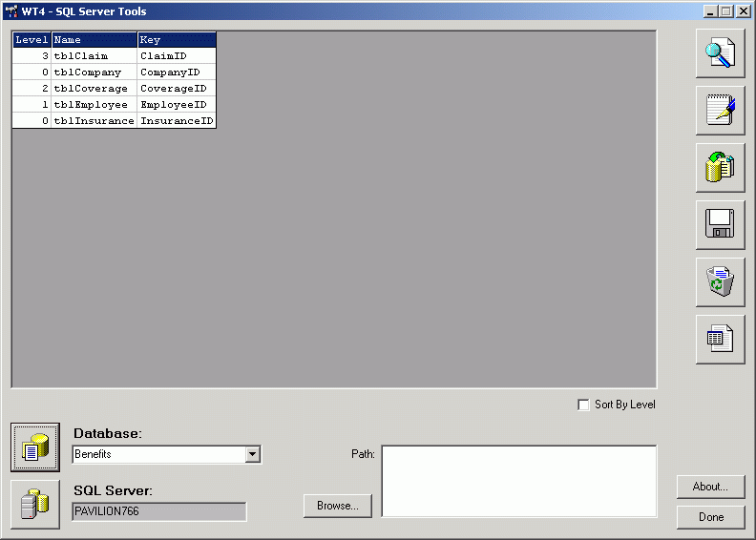Click the database with green arrow icon
The image size is (756, 540).
coord(720,168)
